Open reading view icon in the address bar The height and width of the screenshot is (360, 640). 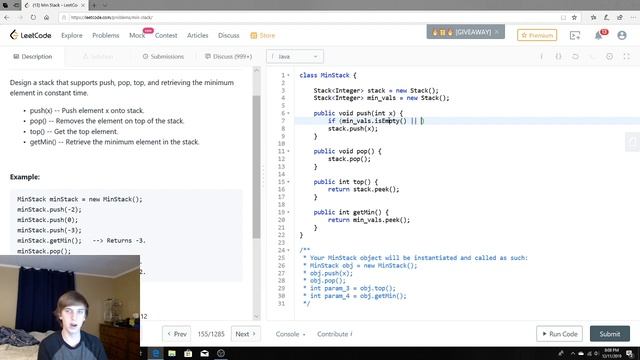(563, 18)
